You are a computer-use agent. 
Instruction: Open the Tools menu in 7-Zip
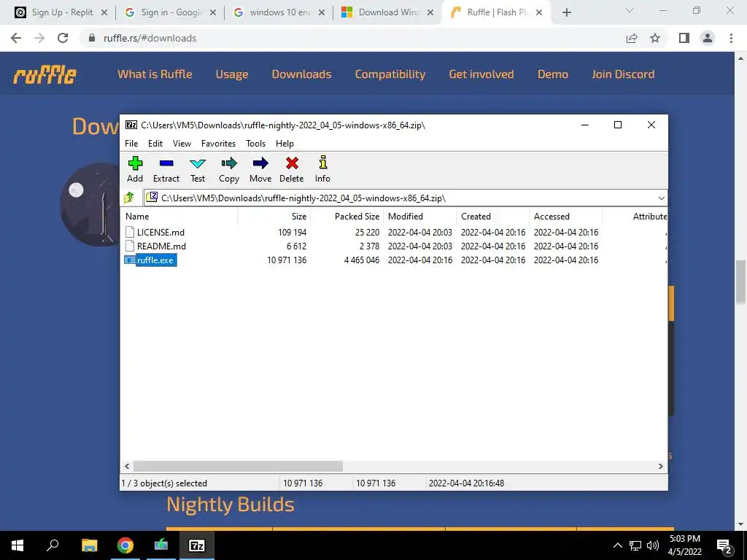pos(256,144)
